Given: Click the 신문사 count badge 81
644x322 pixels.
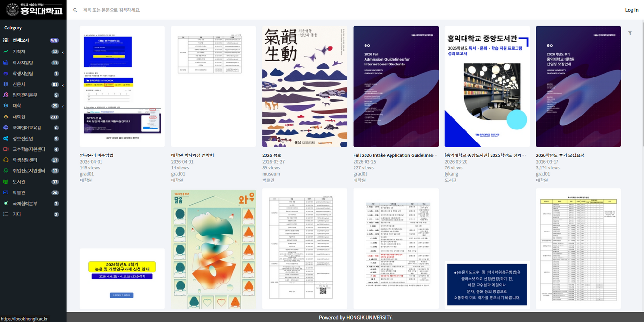Looking at the screenshot, I should [55, 84].
